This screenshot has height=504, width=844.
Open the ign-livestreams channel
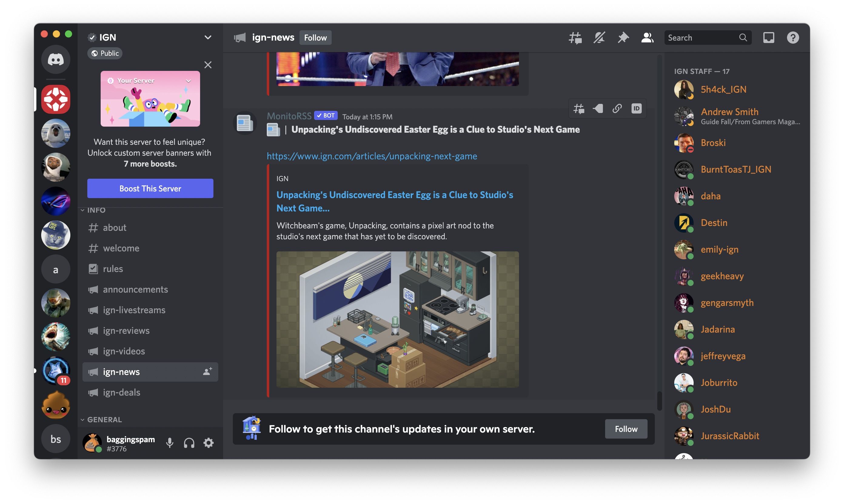[x=150, y=310]
